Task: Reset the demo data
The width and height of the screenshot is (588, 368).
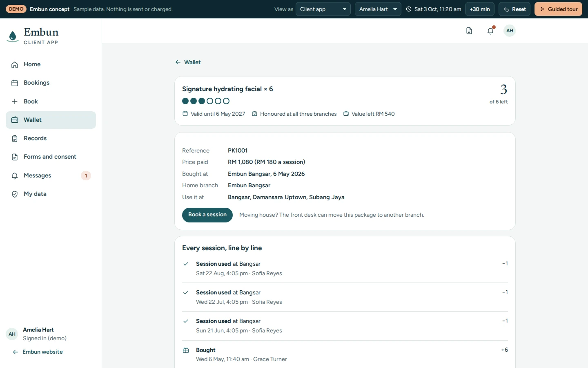Action: coord(514,9)
